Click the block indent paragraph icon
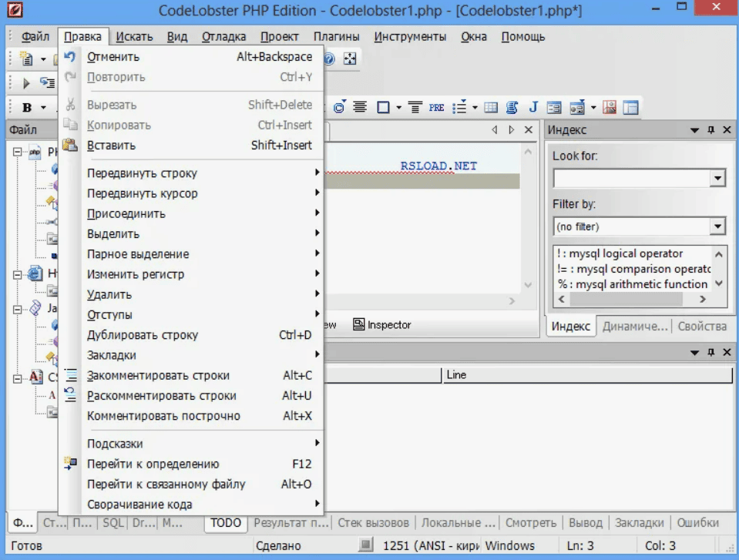The width and height of the screenshot is (739, 560). [415, 107]
